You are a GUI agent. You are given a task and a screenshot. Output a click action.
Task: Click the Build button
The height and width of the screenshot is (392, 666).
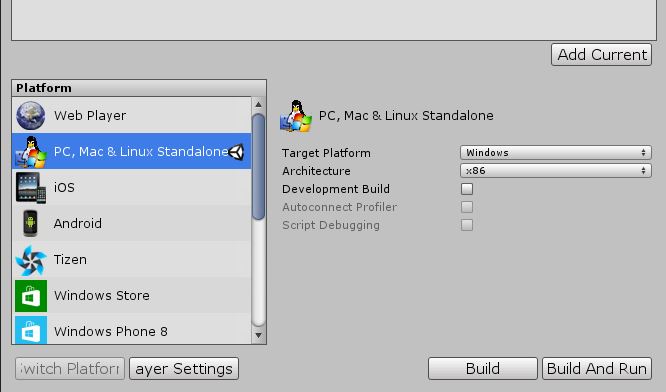483,368
